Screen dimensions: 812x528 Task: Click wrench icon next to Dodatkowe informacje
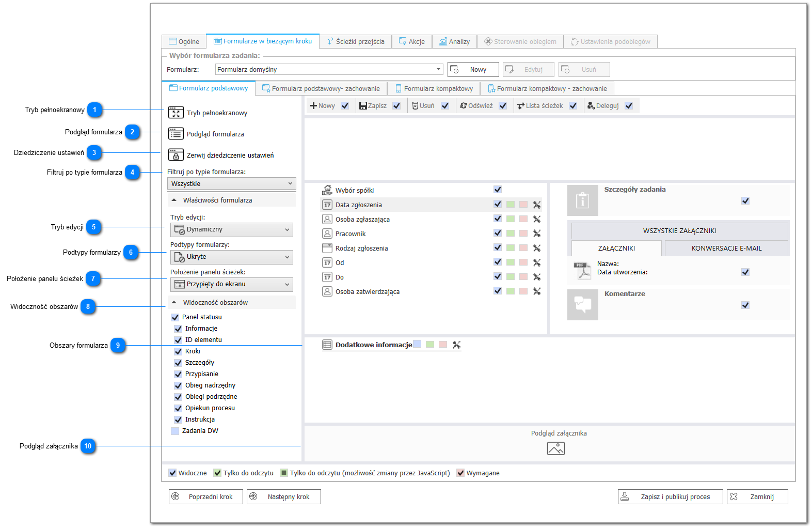(456, 345)
